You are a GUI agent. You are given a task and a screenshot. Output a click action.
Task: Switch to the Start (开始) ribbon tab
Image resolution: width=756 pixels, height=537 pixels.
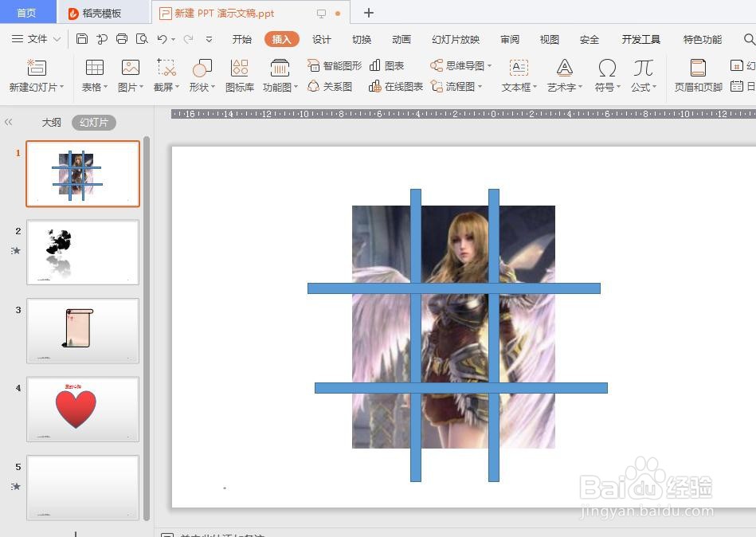pos(241,40)
